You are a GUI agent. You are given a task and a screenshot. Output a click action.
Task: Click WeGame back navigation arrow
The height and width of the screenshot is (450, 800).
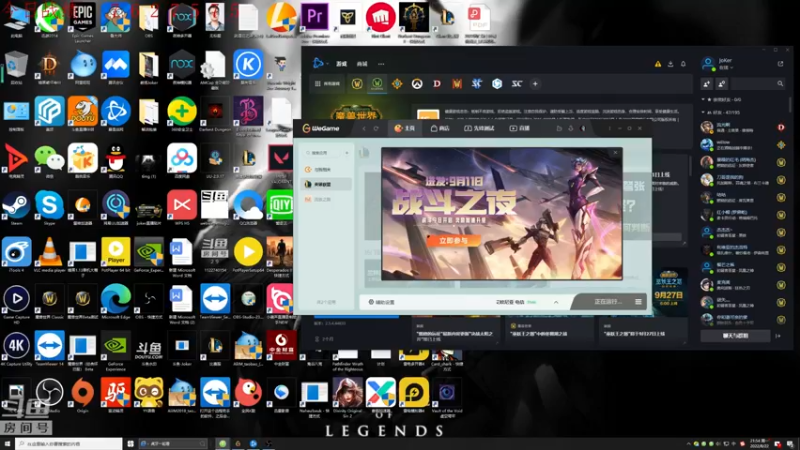click(x=364, y=129)
